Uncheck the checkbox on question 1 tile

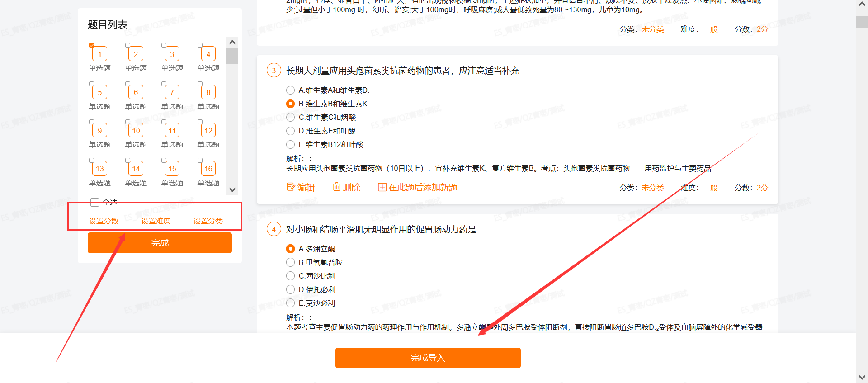(92, 45)
